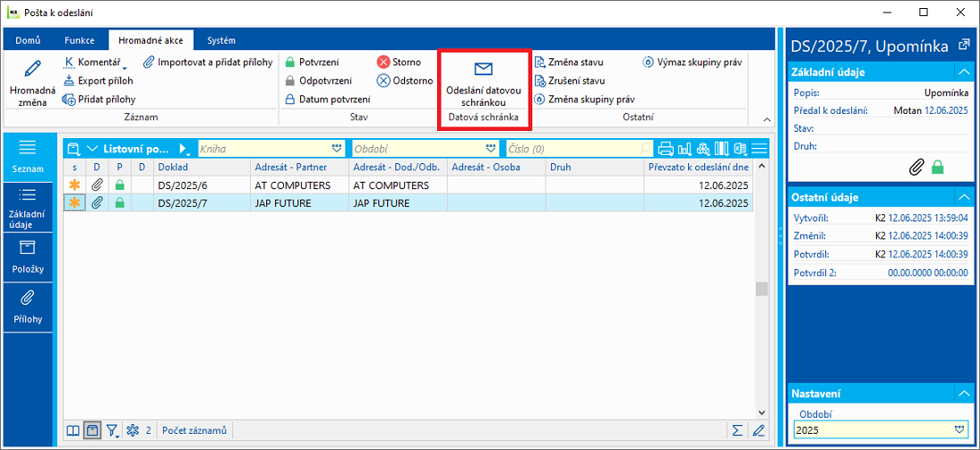Click the book icon left of Listovní po...
980x450 pixels.
tap(73, 149)
